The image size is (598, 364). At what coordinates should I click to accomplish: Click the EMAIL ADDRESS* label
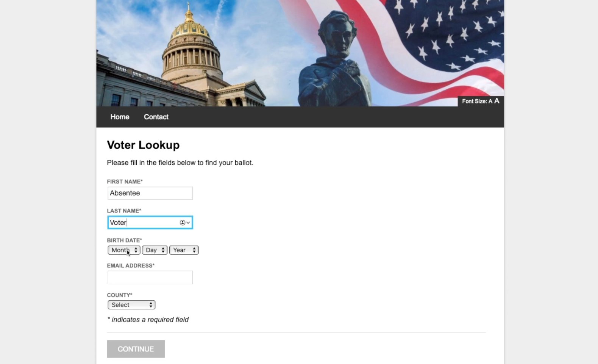pos(131,266)
